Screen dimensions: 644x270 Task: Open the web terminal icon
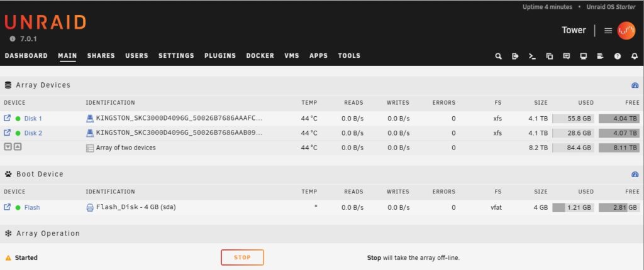[532, 57]
